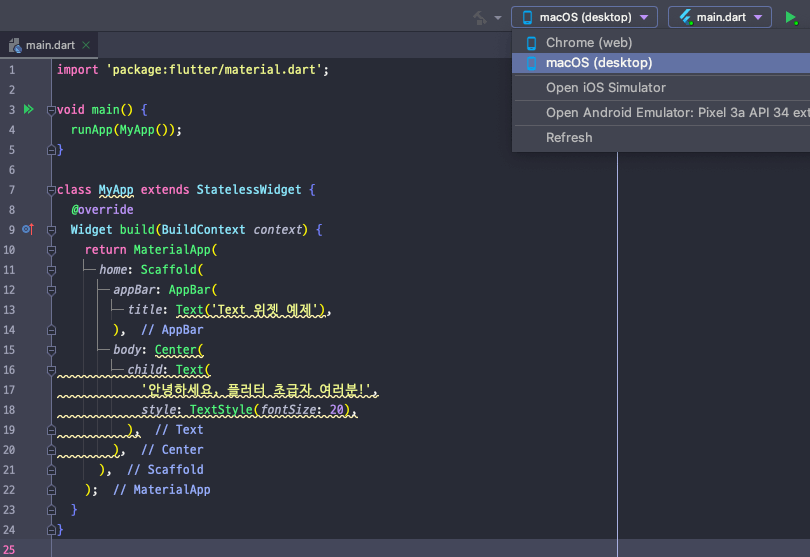Click the MyApp class name on line 7
Screen dimensions: 810x557
116,190
